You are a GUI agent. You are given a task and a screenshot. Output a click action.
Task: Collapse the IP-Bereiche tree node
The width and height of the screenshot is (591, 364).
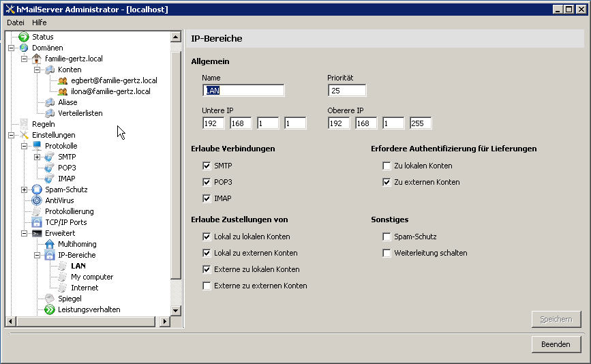pos(37,255)
